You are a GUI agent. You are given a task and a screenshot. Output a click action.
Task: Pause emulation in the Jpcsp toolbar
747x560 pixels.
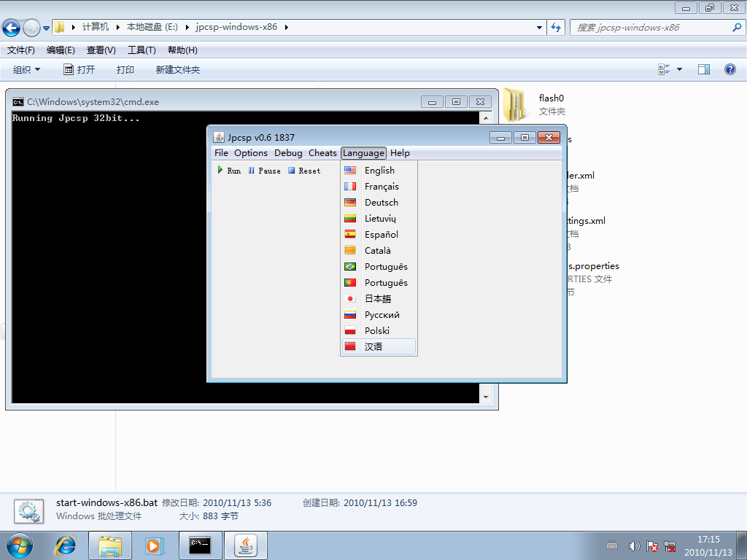(264, 171)
